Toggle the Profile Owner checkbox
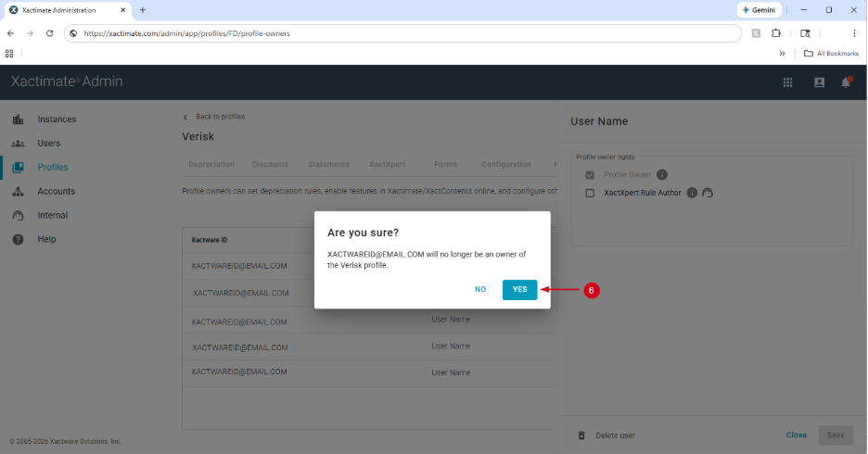The width and height of the screenshot is (868, 454). 590,175
